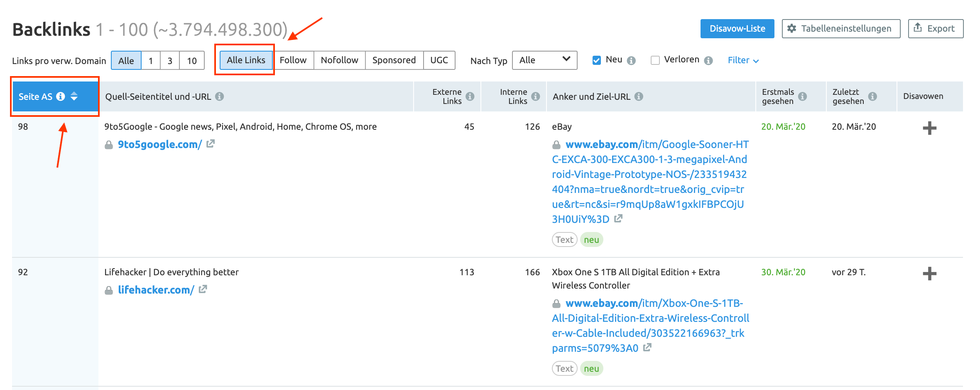This screenshot has height=390, width=980.
Task: Select the 'Alle Links' filter
Action: pyautogui.click(x=246, y=60)
